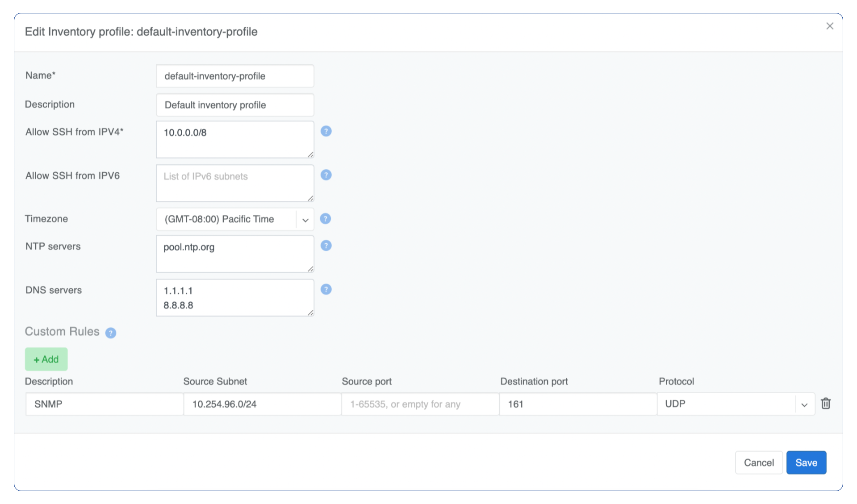Click the NTP servers textarea
Image resolution: width=857 pixels, height=504 pixels.
[235, 254]
